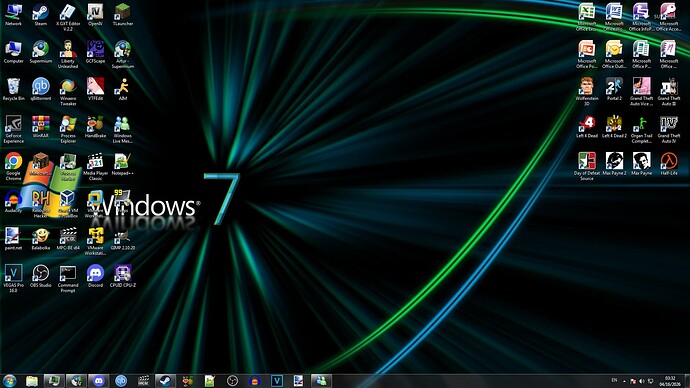
Task: Open the Notepad++ desktop shortcut
Action: pyautogui.click(x=122, y=164)
